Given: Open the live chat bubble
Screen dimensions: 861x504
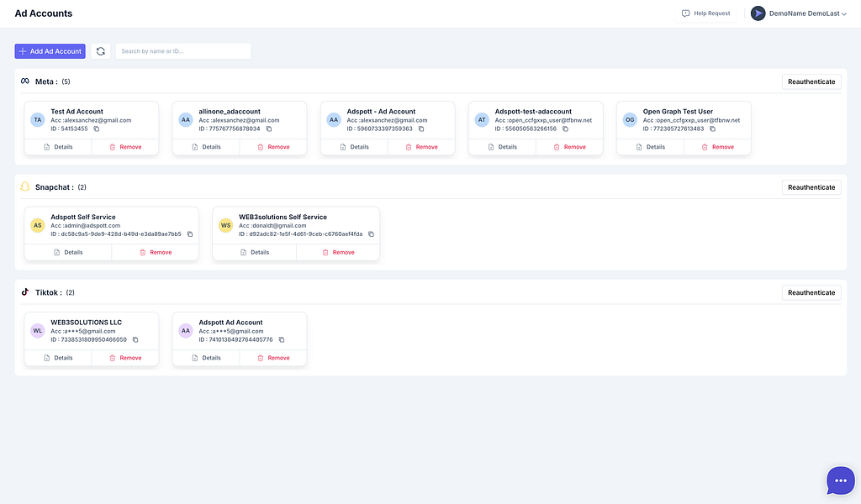Looking at the screenshot, I should click(x=841, y=480).
